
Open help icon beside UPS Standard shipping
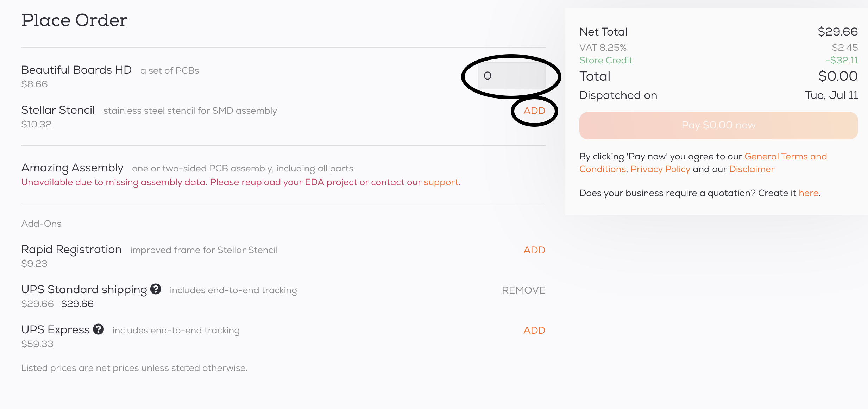click(x=156, y=289)
